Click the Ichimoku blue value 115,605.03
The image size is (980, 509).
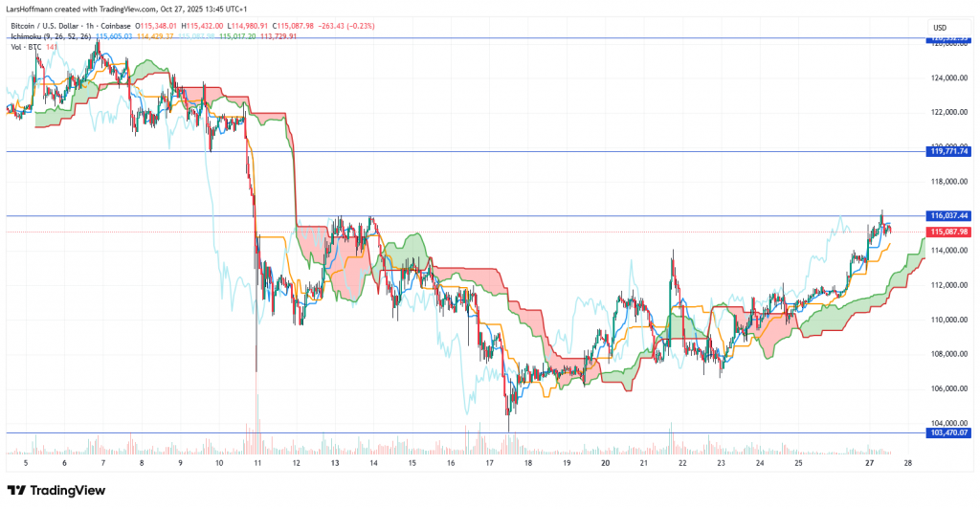pyautogui.click(x=114, y=36)
